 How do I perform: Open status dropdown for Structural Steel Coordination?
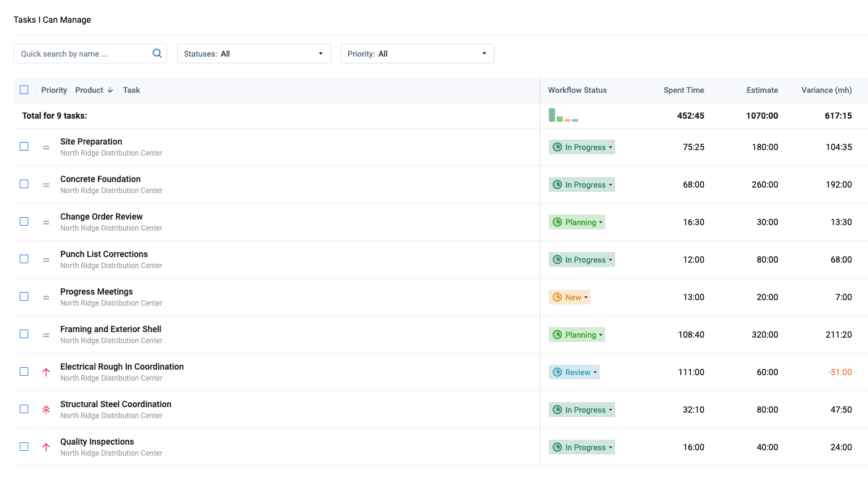click(x=582, y=410)
